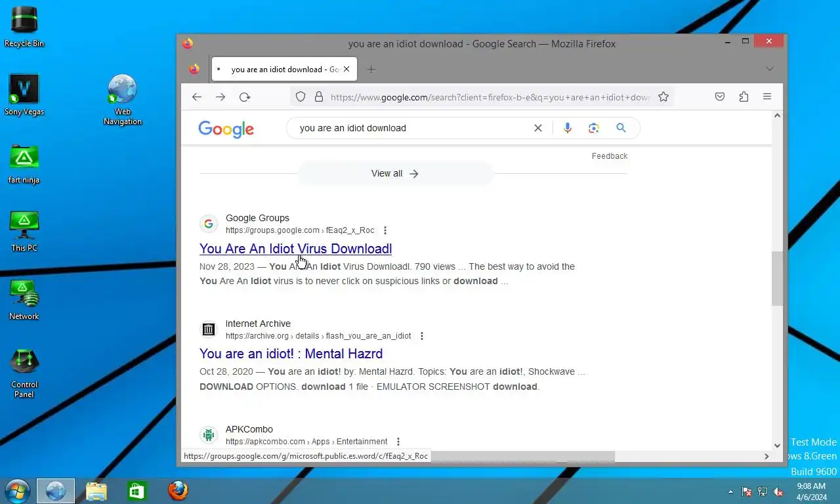Open Web Navigation desktop shortcut
840x504 pixels.
(123, 100)
